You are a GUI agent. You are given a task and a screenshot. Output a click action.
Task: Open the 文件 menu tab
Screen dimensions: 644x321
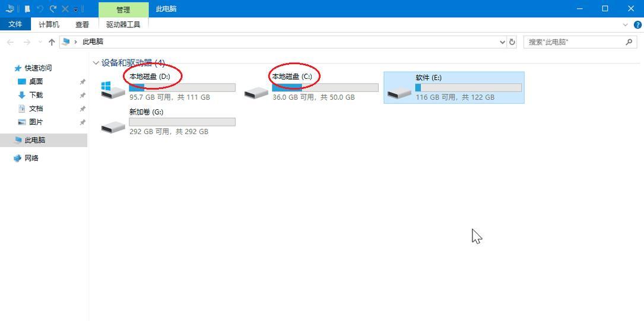click(15, 24)
